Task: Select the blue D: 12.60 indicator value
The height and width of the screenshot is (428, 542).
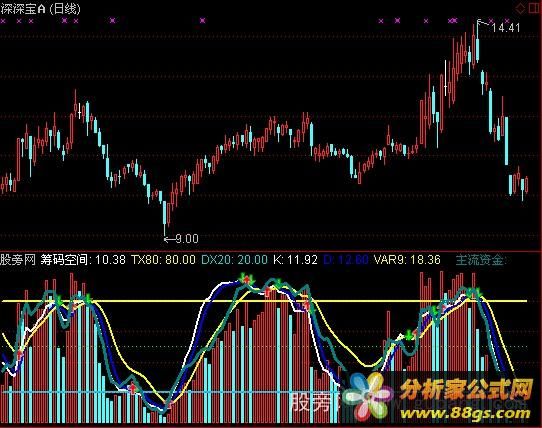Action: [346, 259]
